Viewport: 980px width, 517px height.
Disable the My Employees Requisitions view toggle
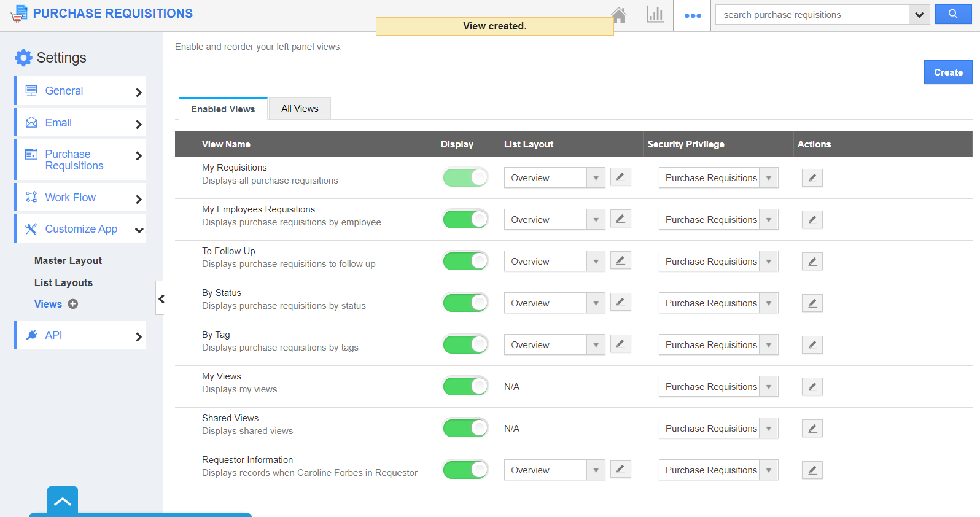click(465, 219)
